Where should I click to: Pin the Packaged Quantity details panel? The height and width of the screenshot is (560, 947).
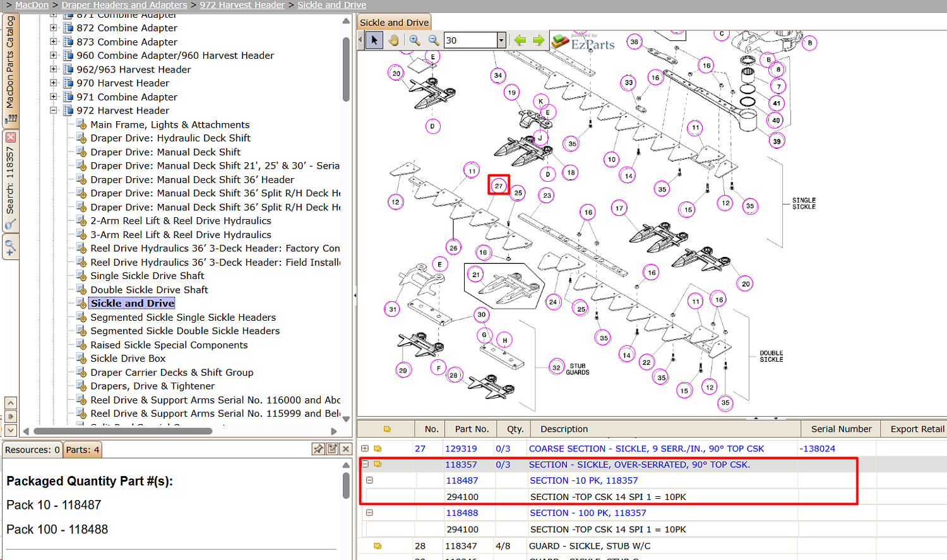point(318,449)
